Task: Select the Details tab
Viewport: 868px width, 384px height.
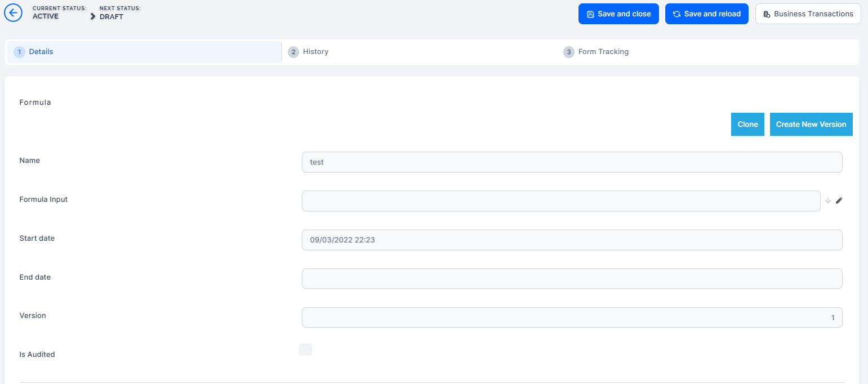Action: (x=41, y=52)
